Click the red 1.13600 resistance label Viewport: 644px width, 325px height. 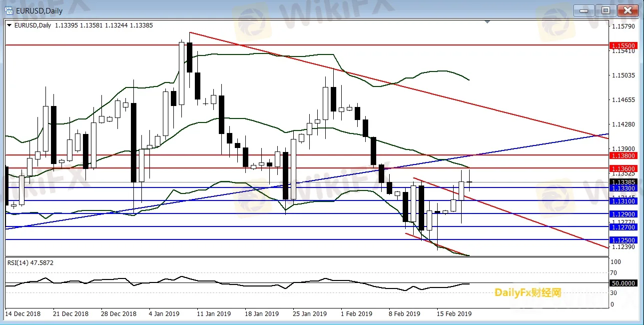tap(623, 168)
